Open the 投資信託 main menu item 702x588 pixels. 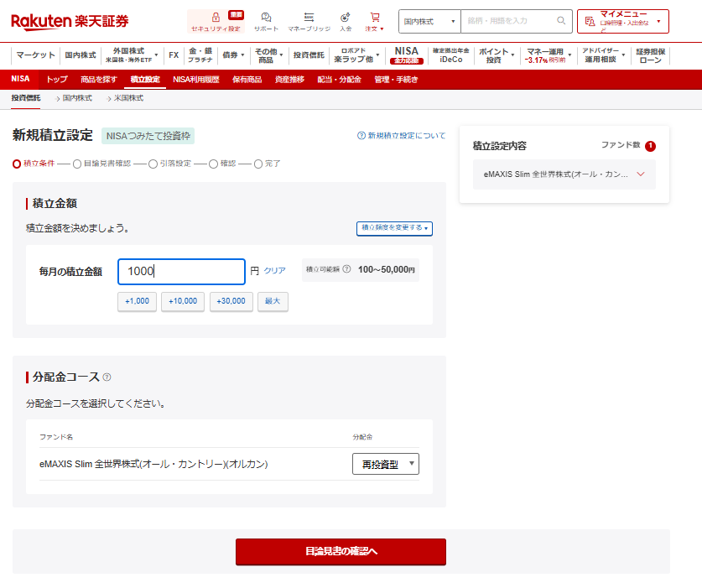click(309, 55)
